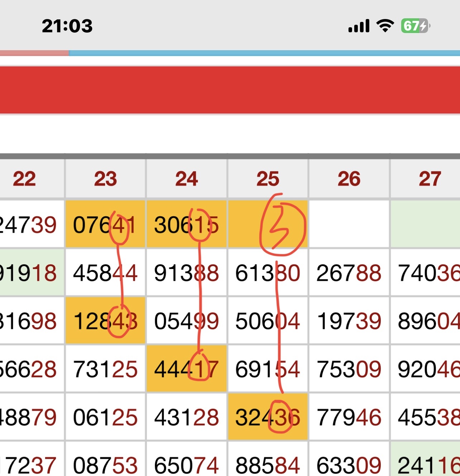The height and width of the screenshot is (476, 460).
Task: Click the cell showing 26788
Action: (348, 273)
